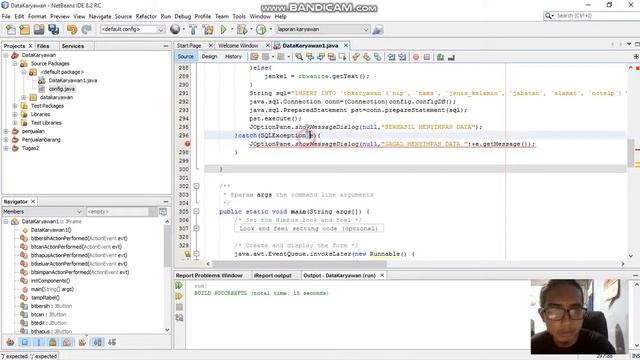Click the Undo toolbar icon
The image size is (640, 360).
click(x=72, y=29)
